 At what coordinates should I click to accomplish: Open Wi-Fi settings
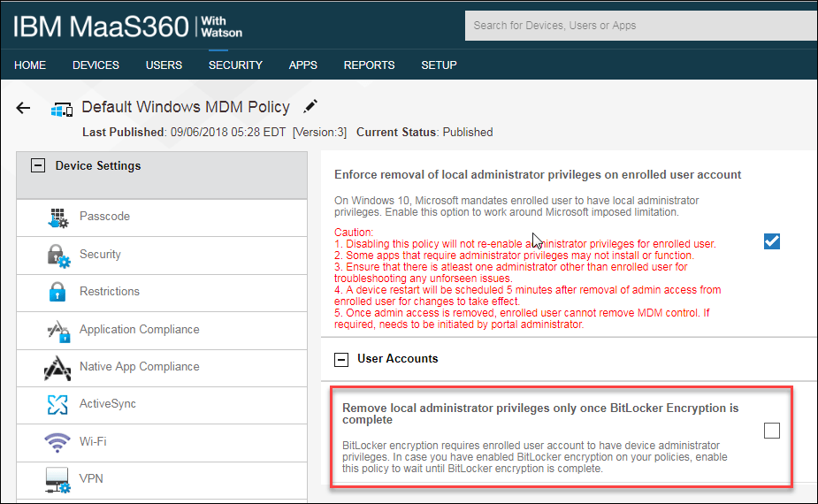(162, 442)
